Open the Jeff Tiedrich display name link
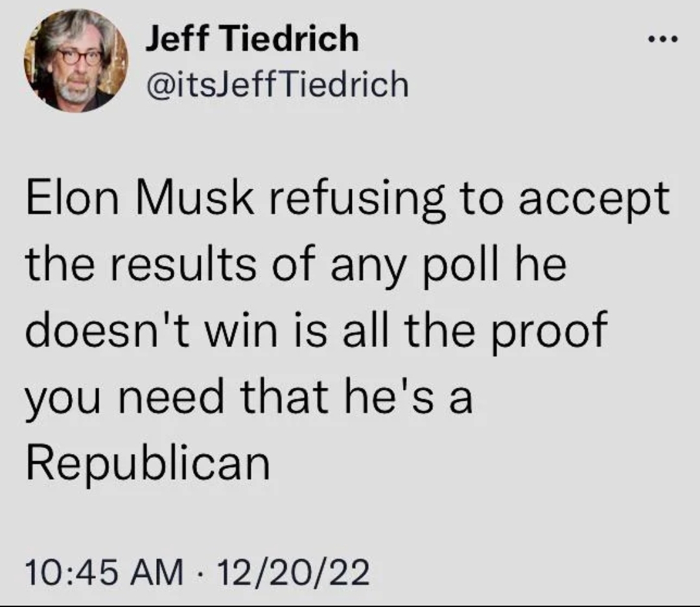This screenshot has width=700, height=607. tap(251, 39)
